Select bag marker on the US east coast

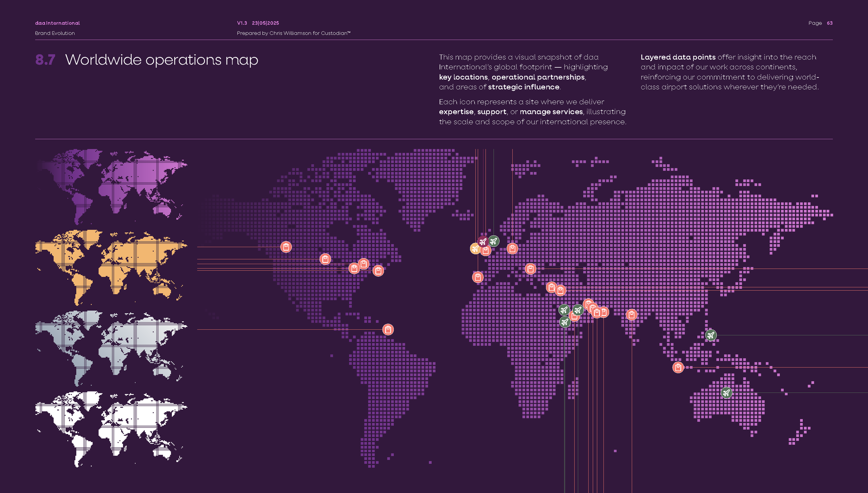pyautogui.click(x=378, y=271)
